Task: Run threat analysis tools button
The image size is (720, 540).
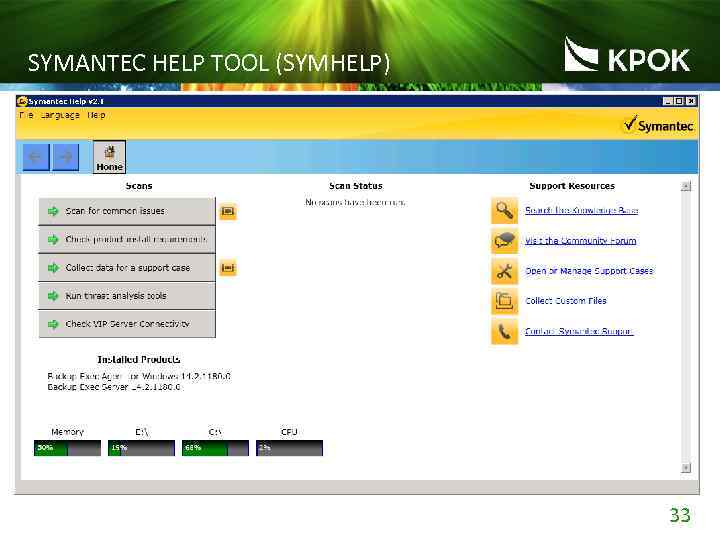Action: point(127,296)
